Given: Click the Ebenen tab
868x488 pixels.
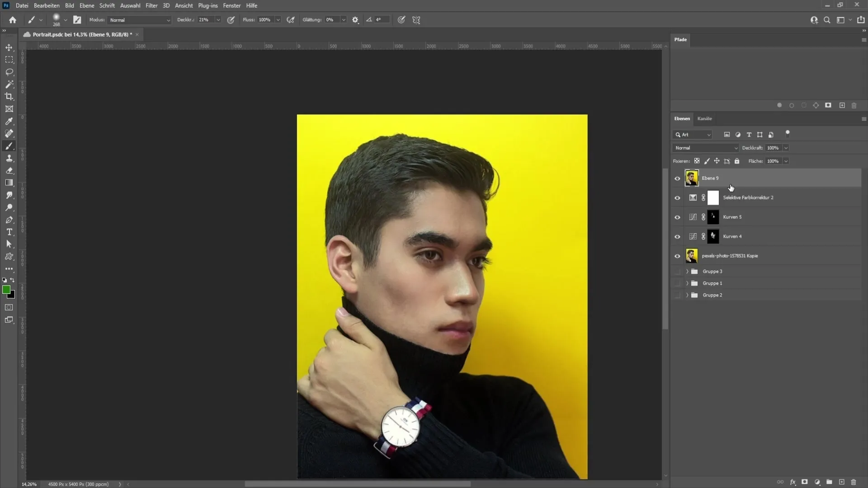Looking at the screenshot, I should pyautogui.click(x=682, y=118).
